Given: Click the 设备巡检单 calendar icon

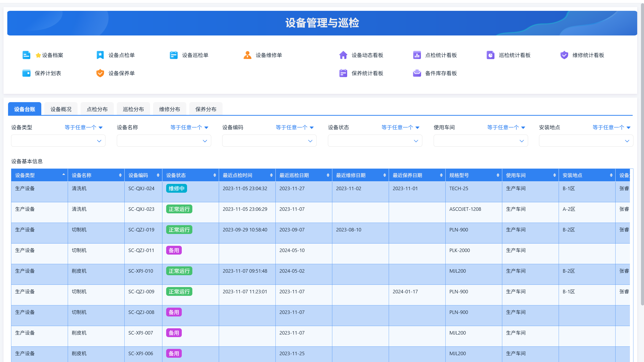Looking at the screenshot, I should (x=173, y=55).
